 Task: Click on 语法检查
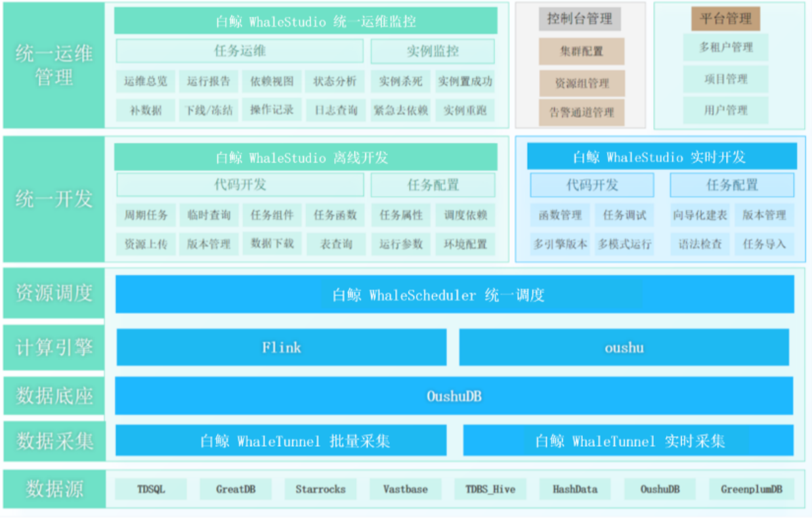click(x=700, y=244)
